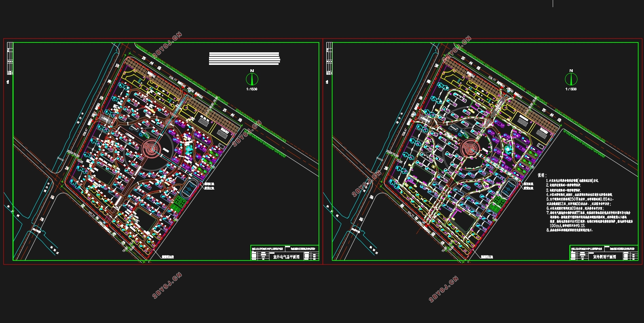Select the 1:1500 scale label in left sheet
Image resolution: width=644 pixels, height=323 pixels.
[x=252, y=89]
